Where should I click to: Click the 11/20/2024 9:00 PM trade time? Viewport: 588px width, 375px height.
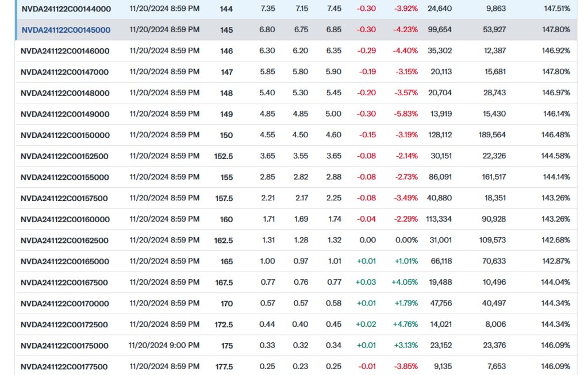pyautogui.click(x=164, y=345)
